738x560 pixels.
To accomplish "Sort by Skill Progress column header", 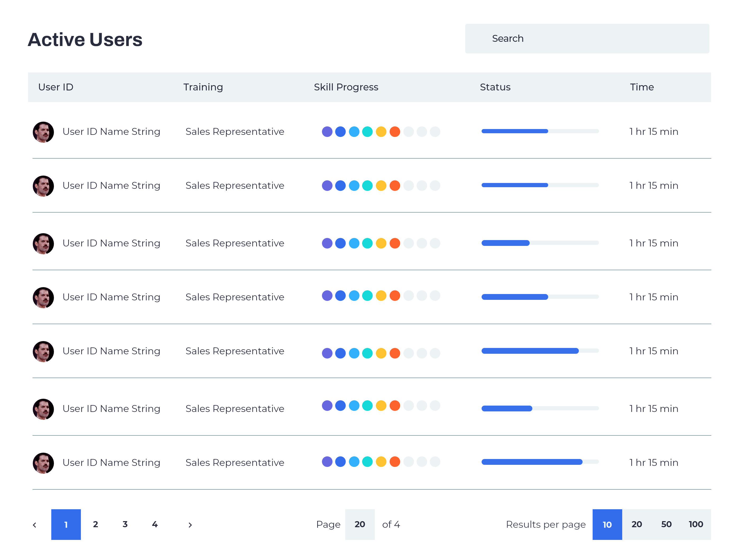I will (x=346, y=87).
